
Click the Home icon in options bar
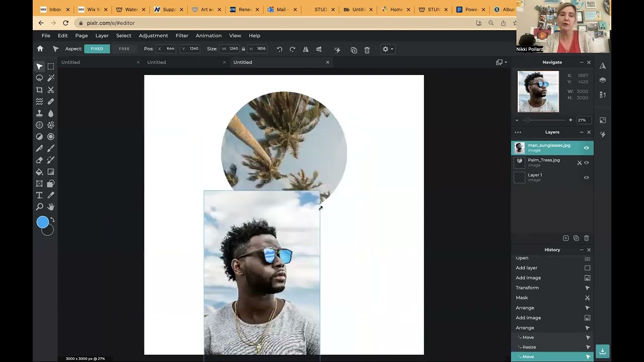(x=40, y=49)
